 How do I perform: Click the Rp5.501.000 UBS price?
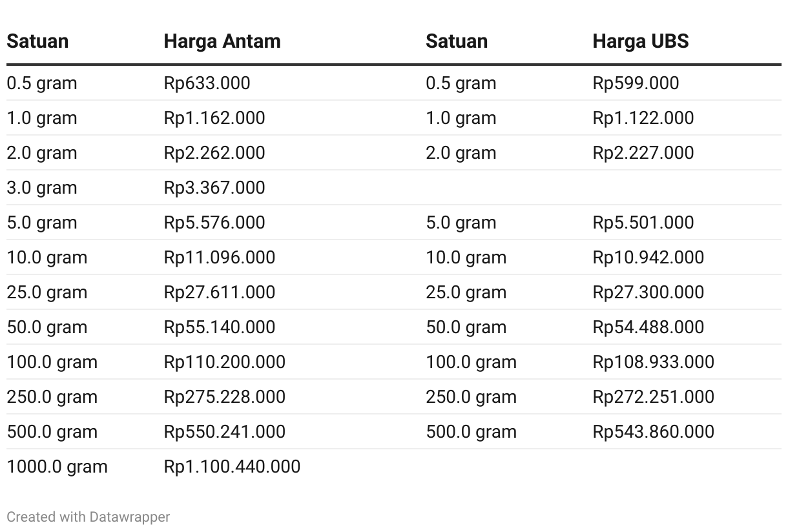(643, 223)
